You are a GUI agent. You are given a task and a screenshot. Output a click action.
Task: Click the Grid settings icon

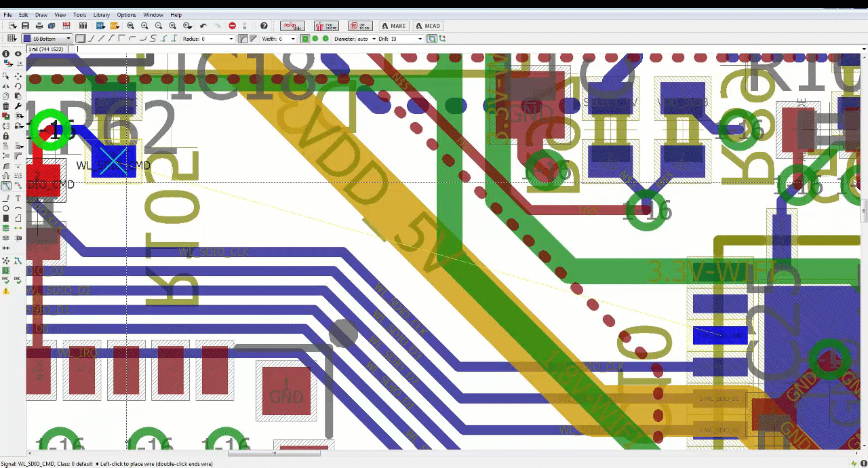(x=12, y=39)
